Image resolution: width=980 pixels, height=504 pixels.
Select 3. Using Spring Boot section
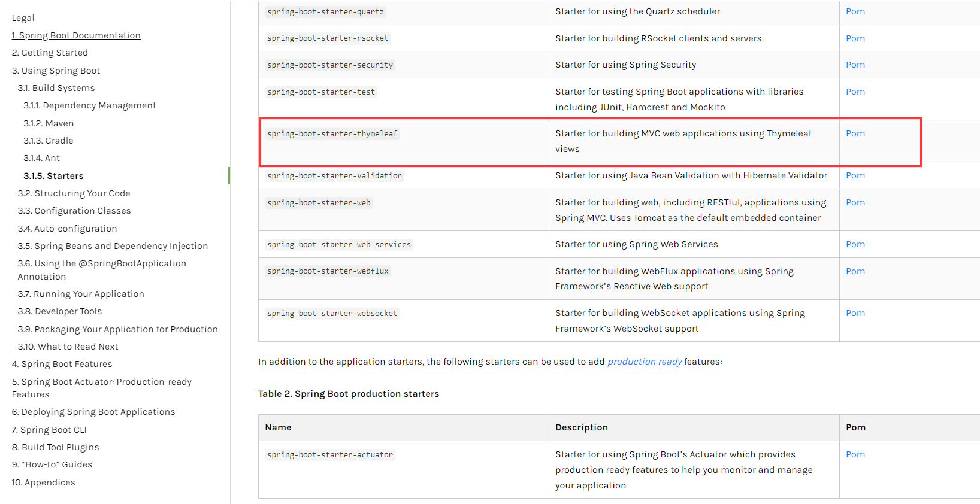pos(56,71)
